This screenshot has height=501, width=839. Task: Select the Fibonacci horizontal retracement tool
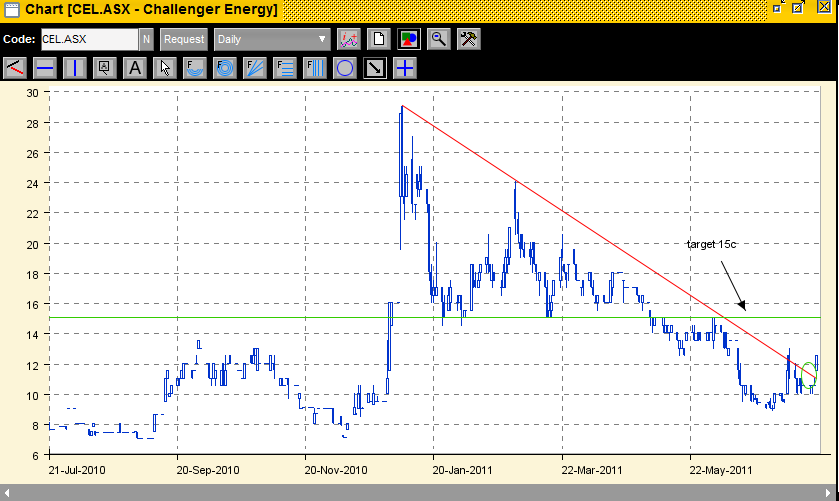[x=285, y=68]
